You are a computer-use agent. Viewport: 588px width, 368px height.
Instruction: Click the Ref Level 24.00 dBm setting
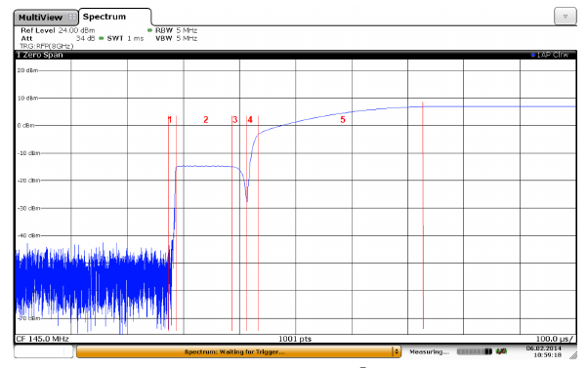[58, 30]
